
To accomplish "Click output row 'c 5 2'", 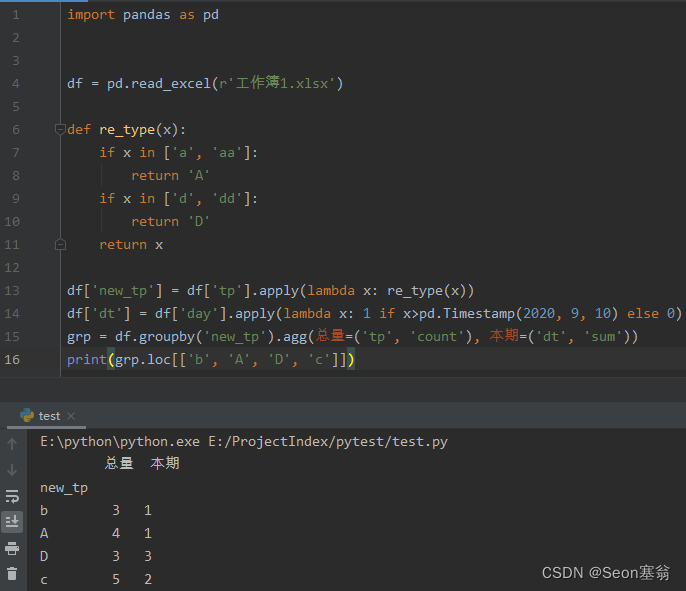I will [x=96, y=579].
